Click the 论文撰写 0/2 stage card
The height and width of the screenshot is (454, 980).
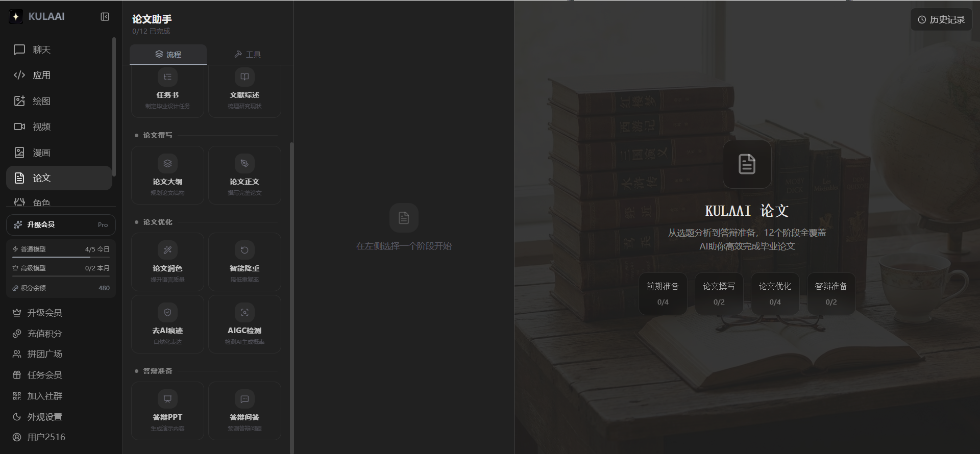(719, 294)
